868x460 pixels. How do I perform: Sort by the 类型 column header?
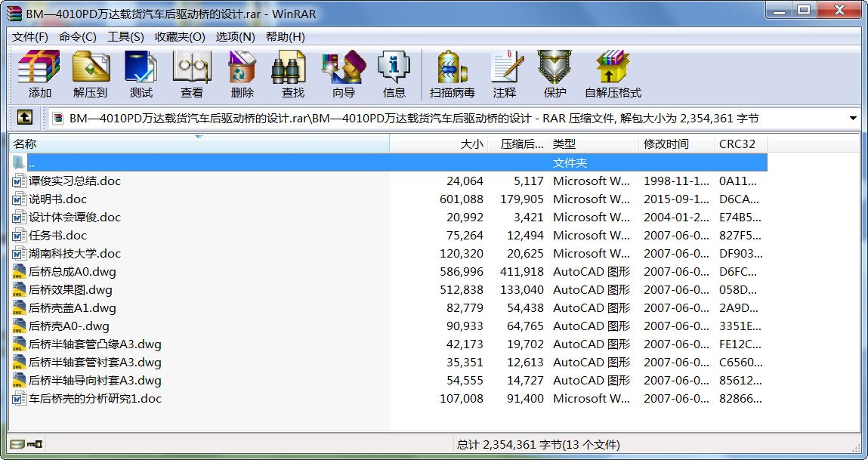tap(594, 144)
